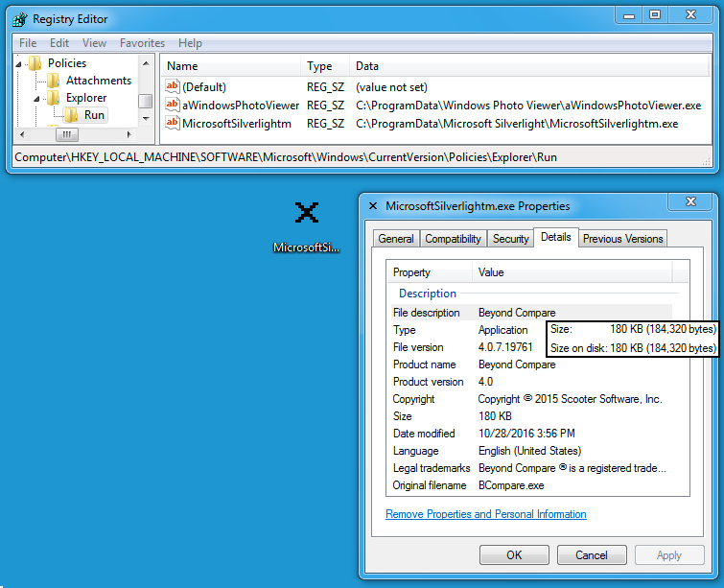Viewport: 724px width, 588px height.
Task: Click the Properties dialog title bar icon
Action: pyautogui.click(x=373, y=206)
